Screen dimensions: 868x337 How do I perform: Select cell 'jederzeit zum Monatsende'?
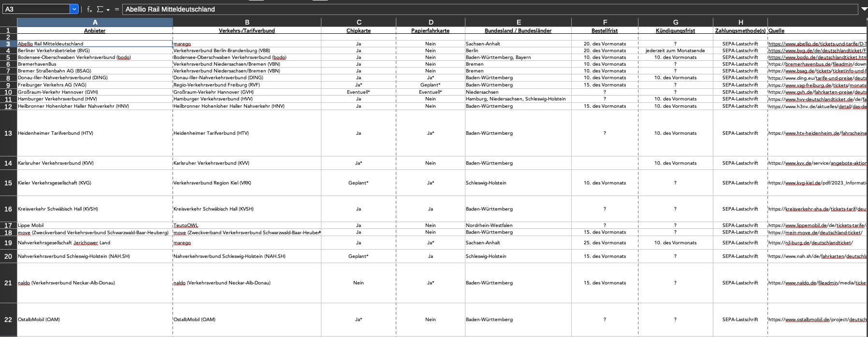click(x=675, y=51)
